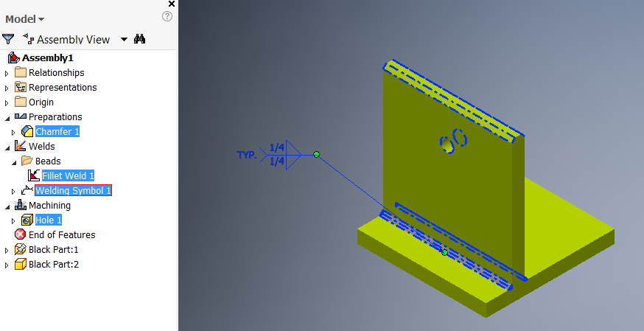
Task: Expand the Black Part:2 component
Action: click(x=7, y=265)
